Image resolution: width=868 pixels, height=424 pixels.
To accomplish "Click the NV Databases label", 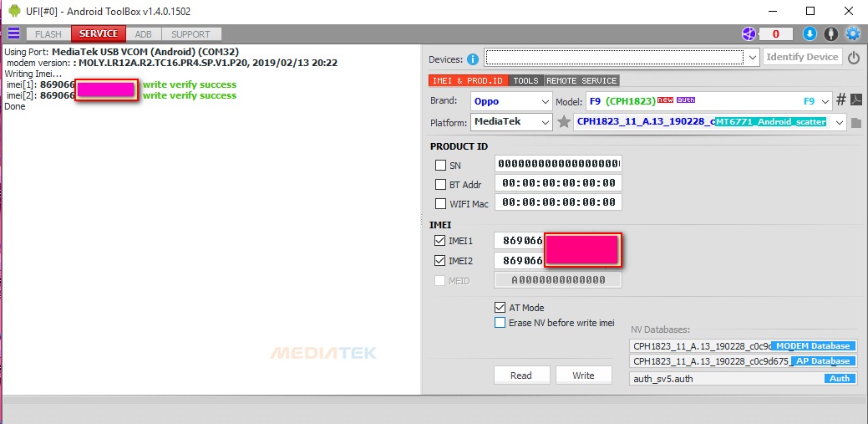I will click(x=661, y=329).
